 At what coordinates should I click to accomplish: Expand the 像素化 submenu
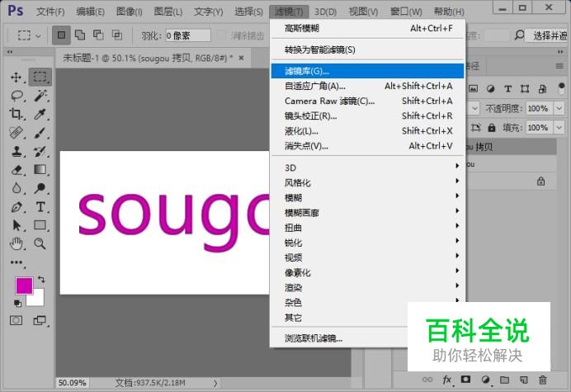[x=367, y=272]
